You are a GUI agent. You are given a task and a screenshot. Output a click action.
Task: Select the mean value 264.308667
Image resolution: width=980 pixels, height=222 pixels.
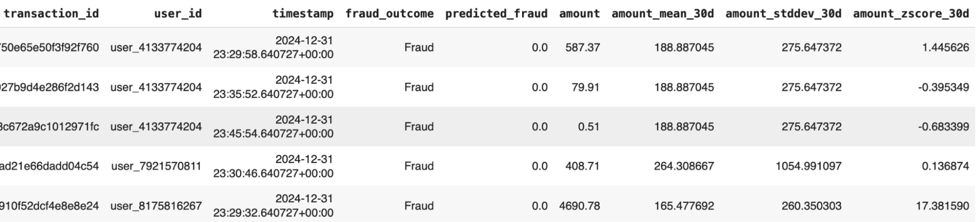(x=684, y=166)
